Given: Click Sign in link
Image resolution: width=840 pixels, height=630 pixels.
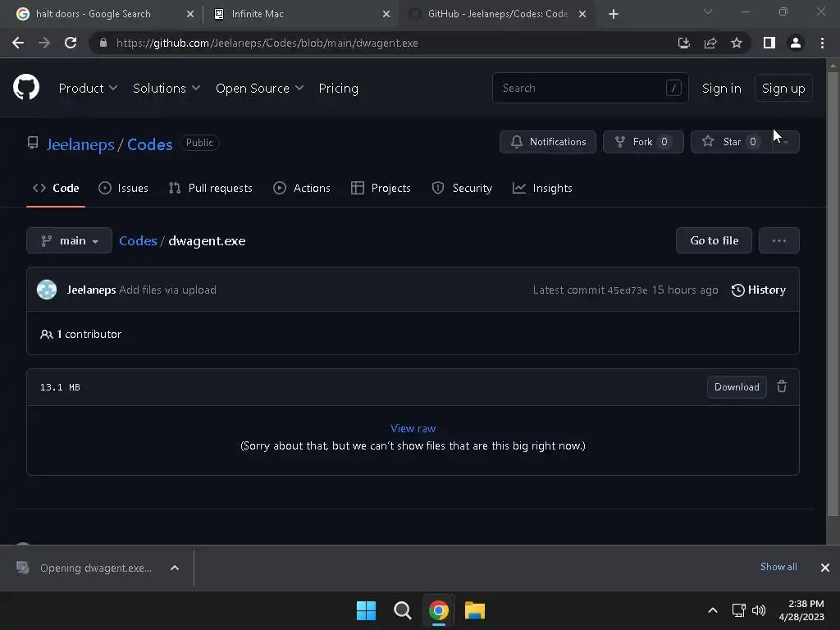Looking at the screenshot, I should tap(722, 88).
